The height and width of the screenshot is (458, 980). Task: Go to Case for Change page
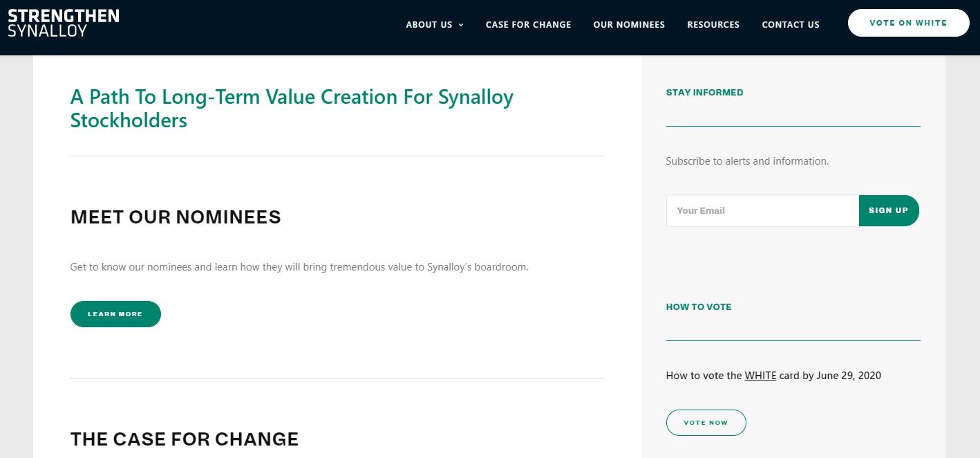(x=528, y=25)
